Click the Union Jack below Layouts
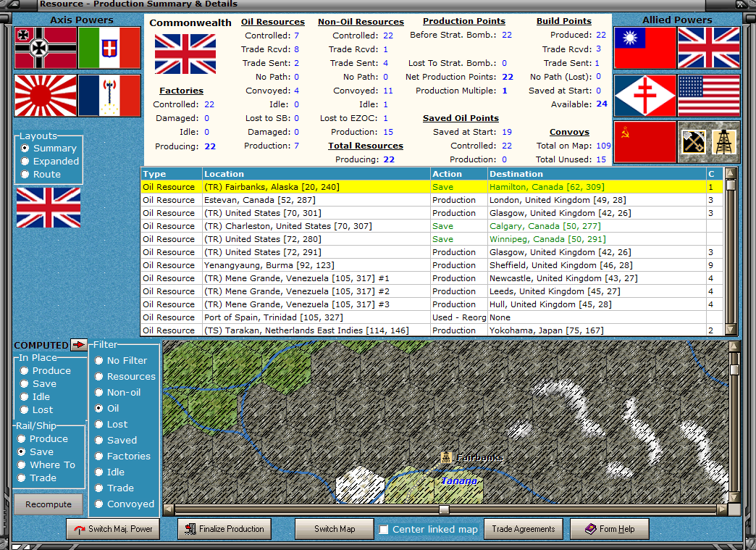This screenshot has width=756, height=550. tap(49, 207)
